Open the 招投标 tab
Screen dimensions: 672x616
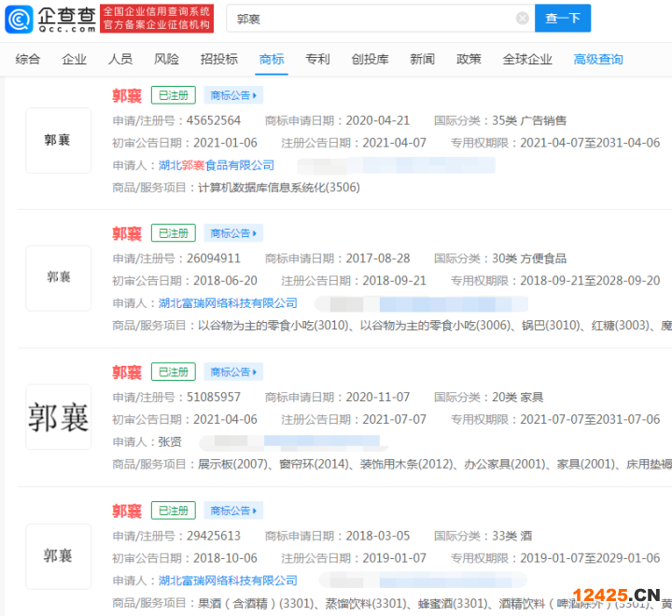pyautogui.click(x=219, y=59)
